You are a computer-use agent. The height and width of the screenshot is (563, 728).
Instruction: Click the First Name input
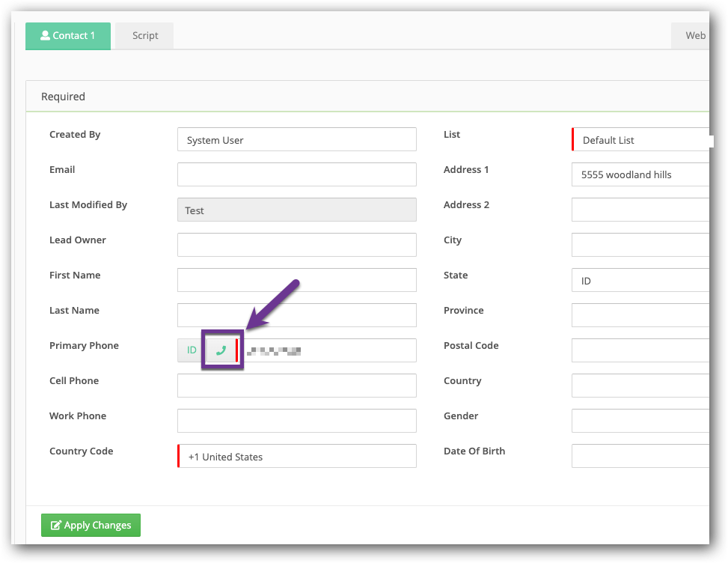pos(297,280)
